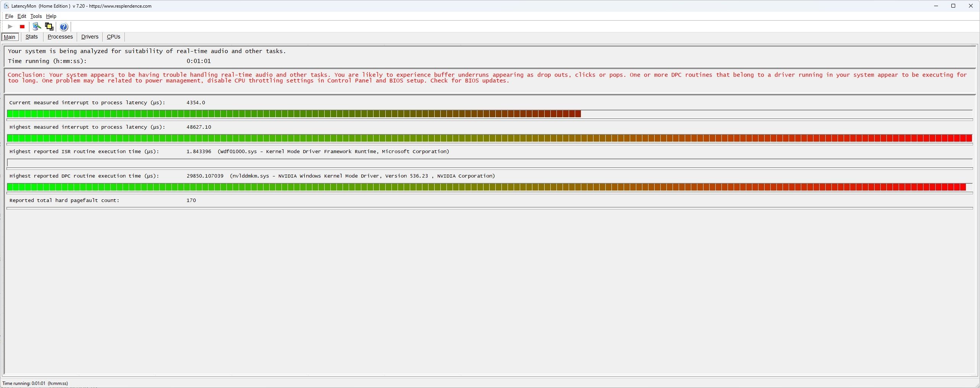This screenshot has width=980, height=388.
Task: Switch to the Processes tab
Action: [60, 37]
